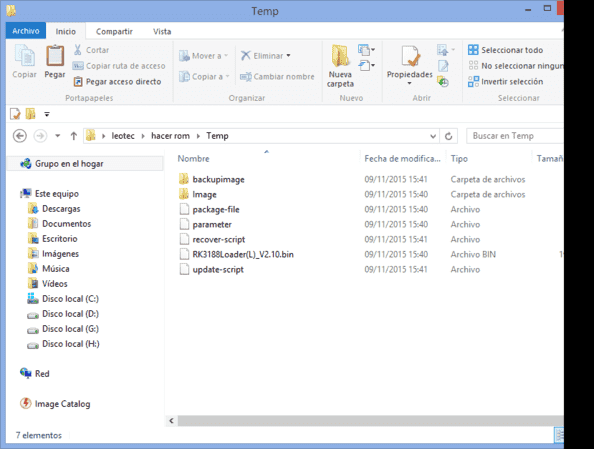Click Copiar ruta de acceso
This screenshot has width=594, height=449.
(119, 66)
